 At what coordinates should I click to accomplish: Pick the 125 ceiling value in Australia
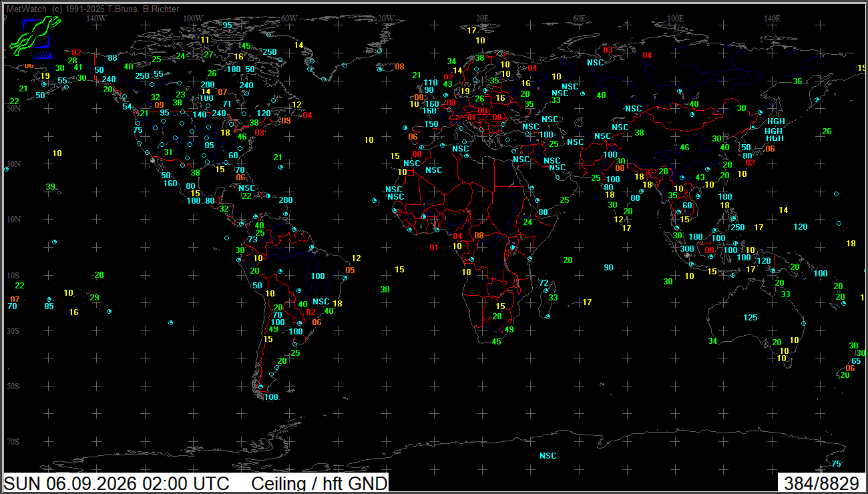pyautogui.click(x=750, y=318)
